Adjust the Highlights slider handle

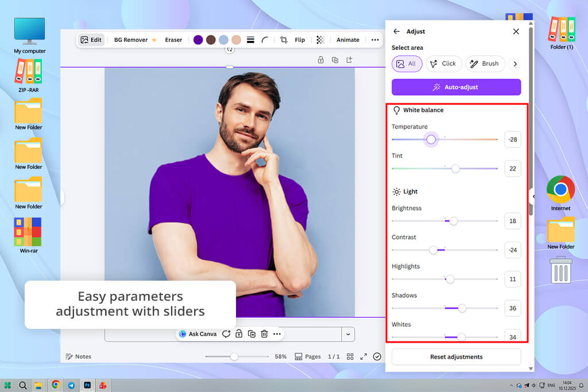[x=450, y=279]
